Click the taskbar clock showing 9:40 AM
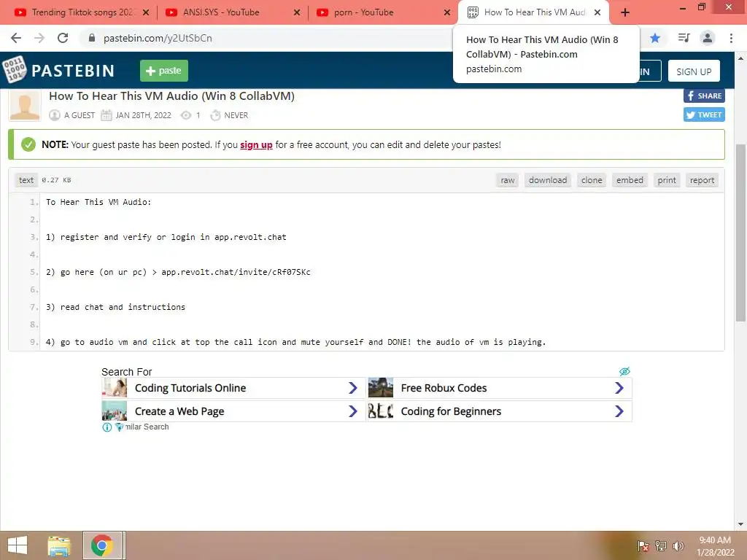The image size is (747, 560). (x=715, y=546)
